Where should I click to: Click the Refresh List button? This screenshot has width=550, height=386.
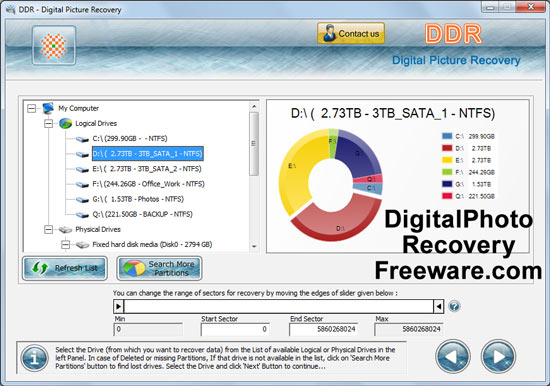pyautogui.click(x=65, y=268)
